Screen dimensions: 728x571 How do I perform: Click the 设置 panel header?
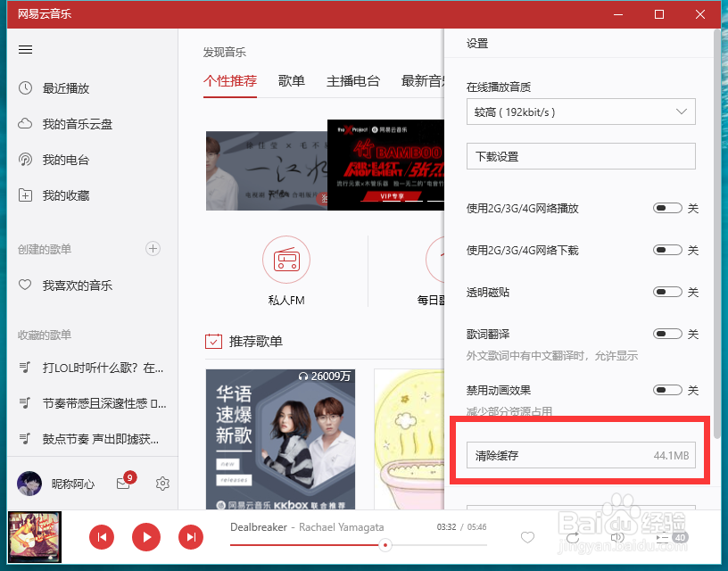point(477,44)
